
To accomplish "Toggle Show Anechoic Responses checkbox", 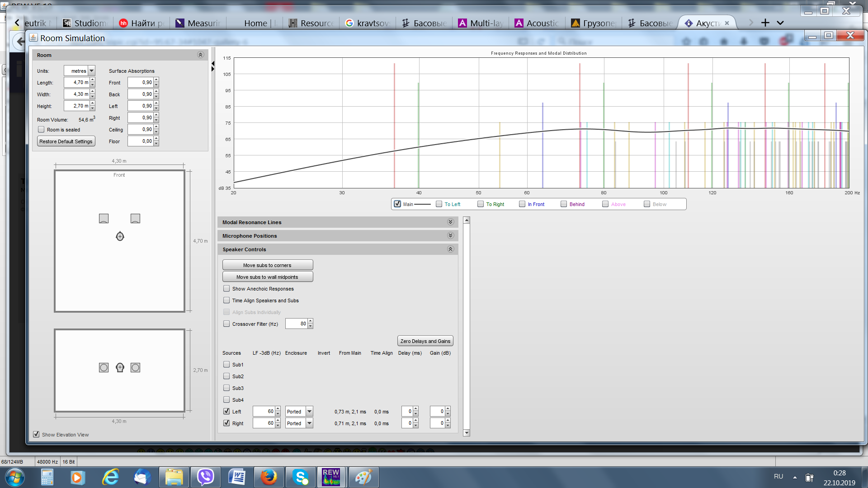I will tap(226, 289).
